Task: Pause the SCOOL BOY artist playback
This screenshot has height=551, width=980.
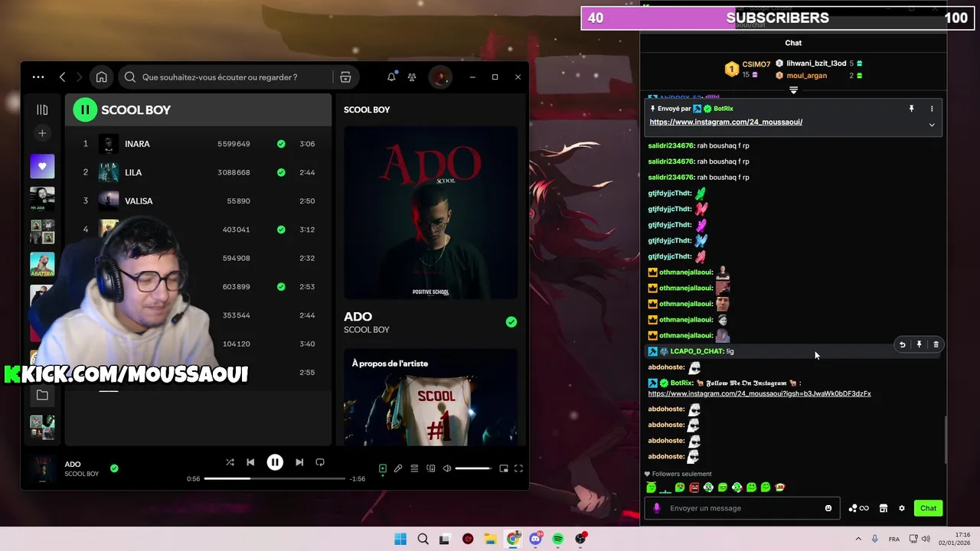Action: point(85,109)
